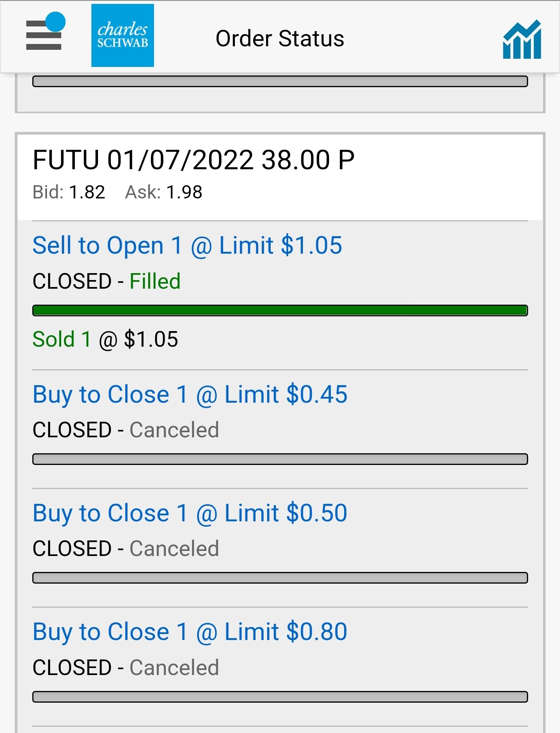Click the green Filled status text

point(155,281)
